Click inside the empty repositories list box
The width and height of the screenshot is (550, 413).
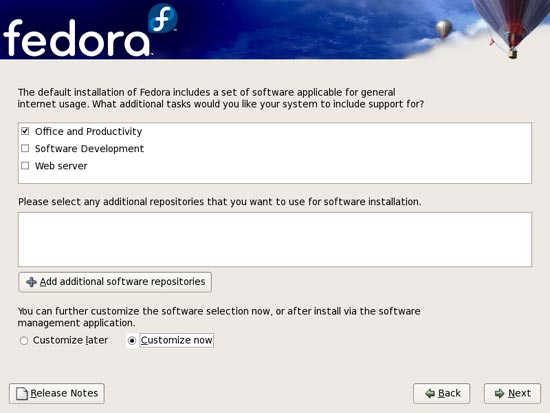pos(275,239)
